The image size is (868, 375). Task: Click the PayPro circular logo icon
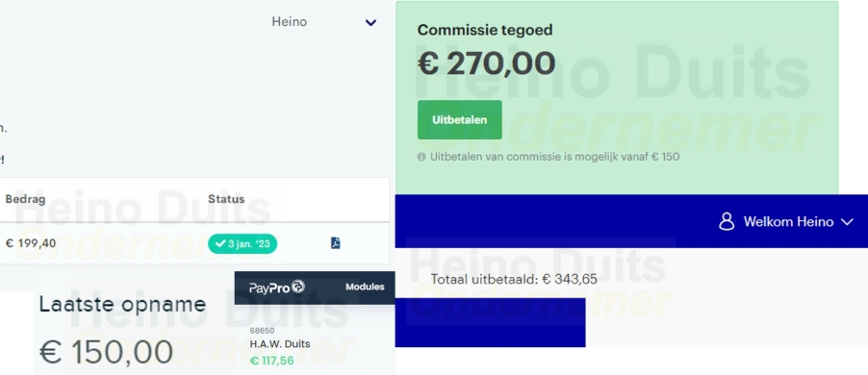pos(297,287)
